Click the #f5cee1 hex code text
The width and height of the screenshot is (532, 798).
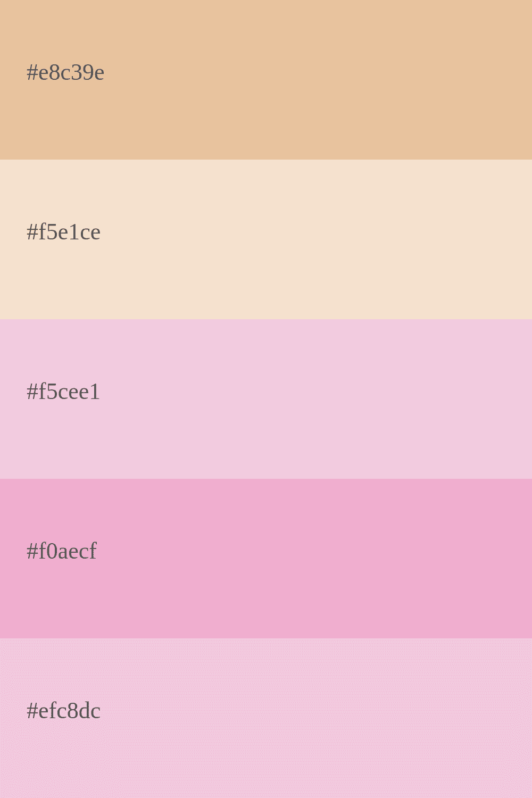(x=63, y=392)
